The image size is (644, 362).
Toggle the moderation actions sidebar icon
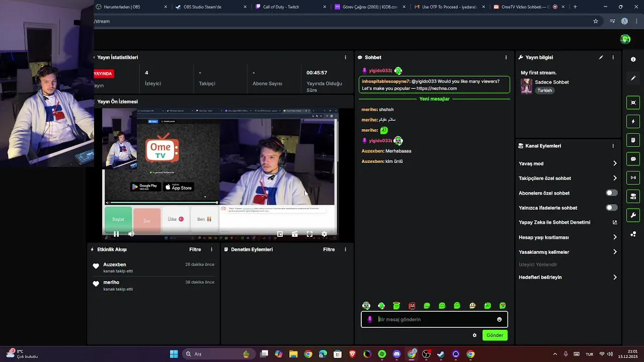(633, 140)
